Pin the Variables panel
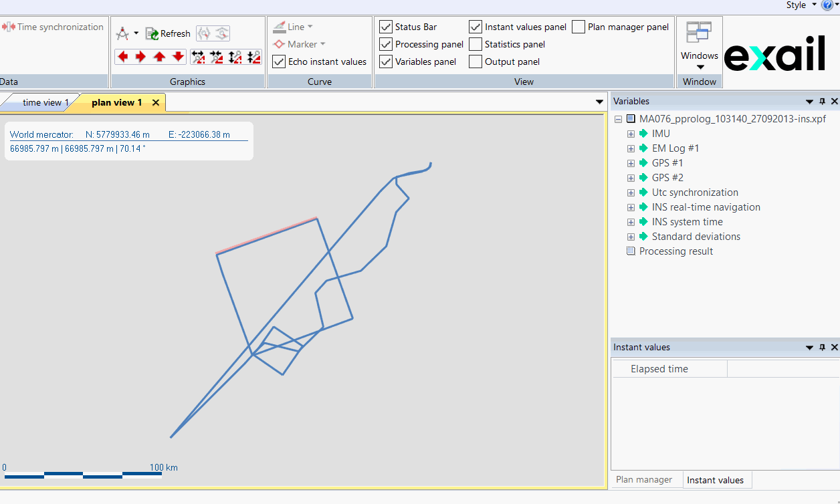 click(x=822, y=102)
